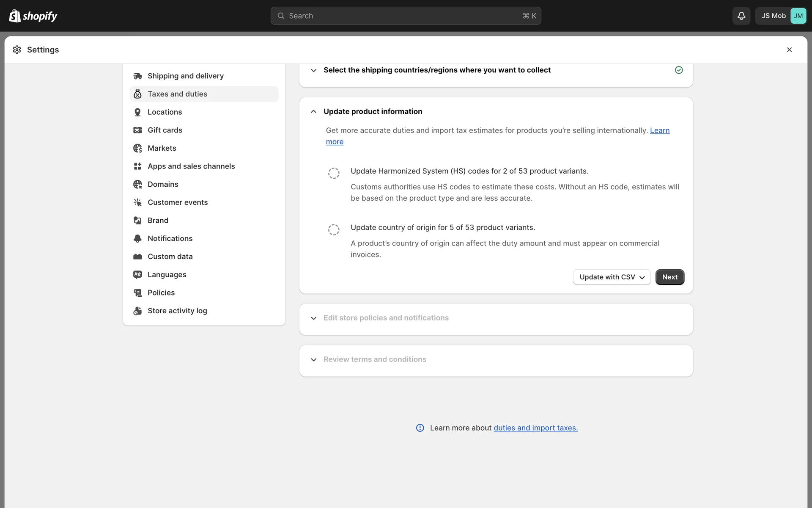Click the Shopify logo
The image size is (812, 508).
coord(33,16)
